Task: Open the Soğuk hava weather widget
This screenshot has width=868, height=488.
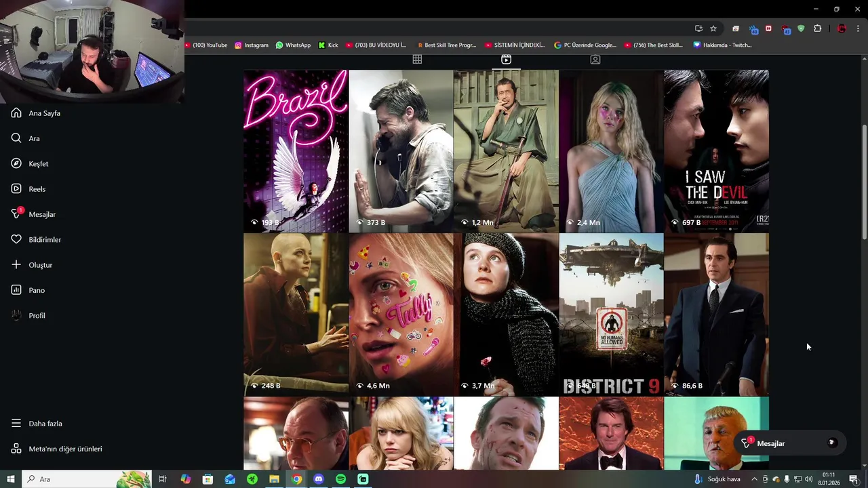Action: tap(717, 479)
